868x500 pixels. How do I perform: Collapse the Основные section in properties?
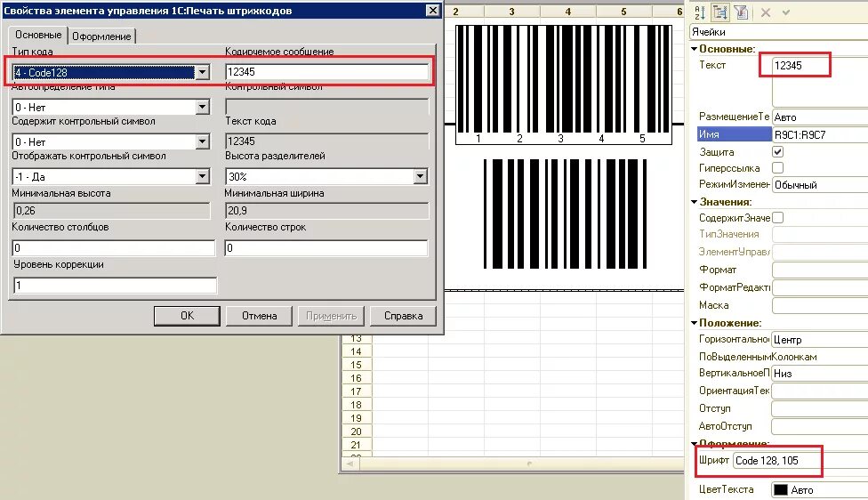pyautogui.click(x=695, y=49)
